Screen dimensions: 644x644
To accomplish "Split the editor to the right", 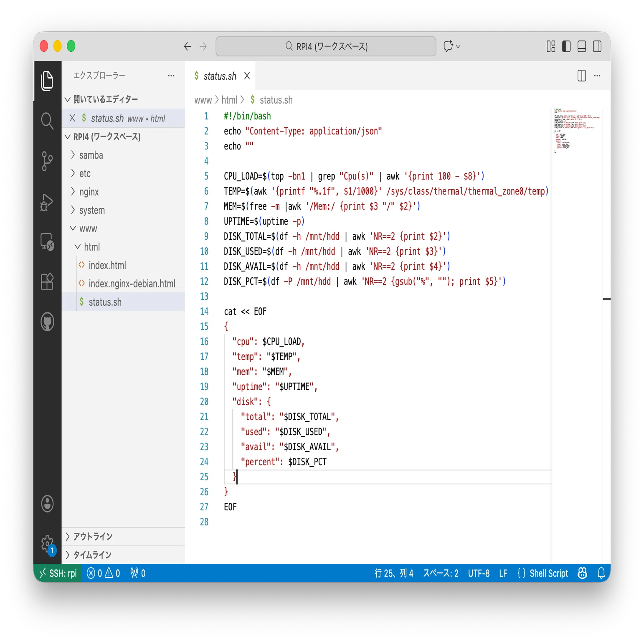I will tap(582, 76).
